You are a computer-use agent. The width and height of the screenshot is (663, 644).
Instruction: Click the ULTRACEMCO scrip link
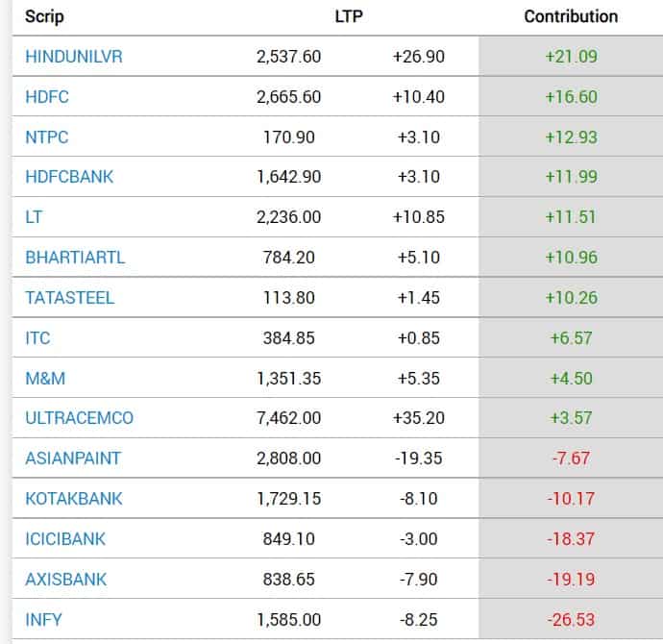79,418
